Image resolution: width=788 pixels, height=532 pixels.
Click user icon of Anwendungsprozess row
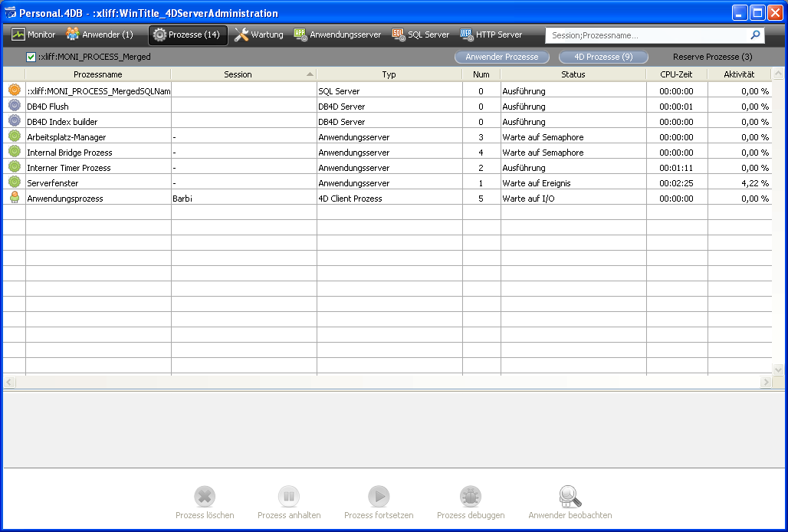(15, 198)
